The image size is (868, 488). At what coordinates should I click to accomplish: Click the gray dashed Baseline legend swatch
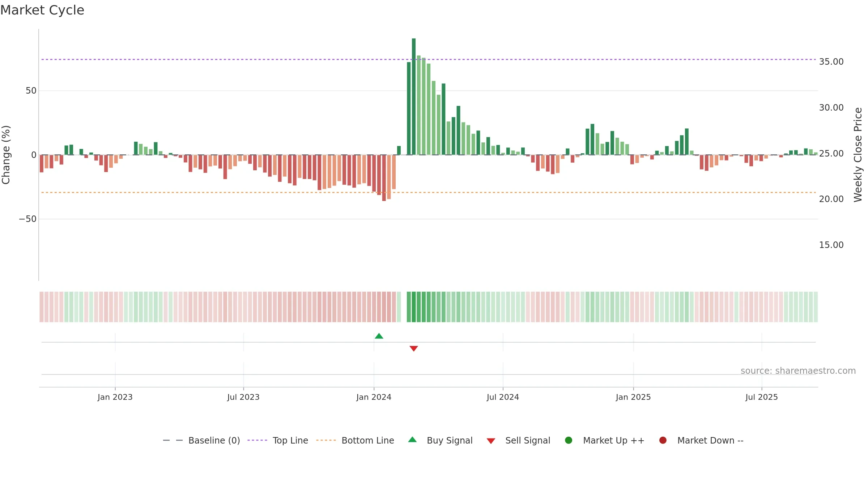coord(173,440)
